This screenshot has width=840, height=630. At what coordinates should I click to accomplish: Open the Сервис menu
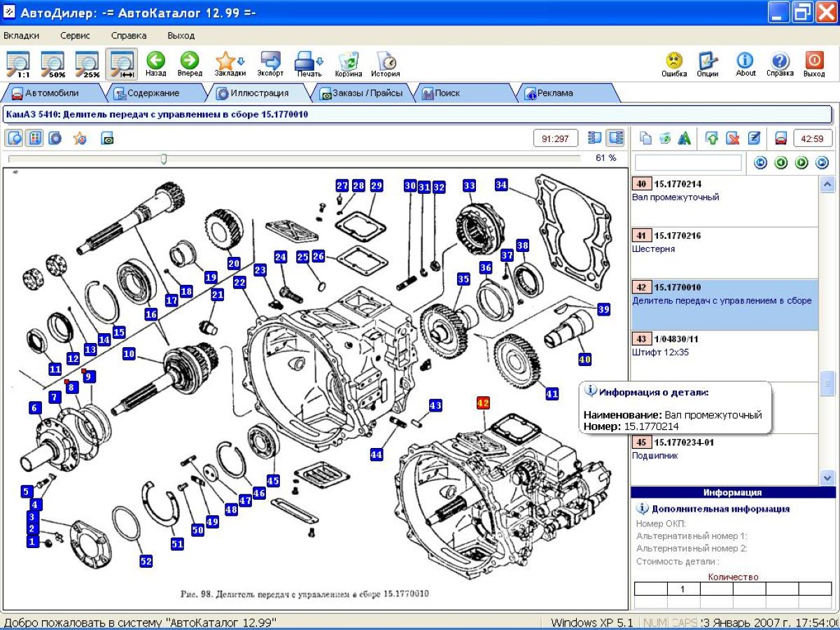(x=75, y=35)
